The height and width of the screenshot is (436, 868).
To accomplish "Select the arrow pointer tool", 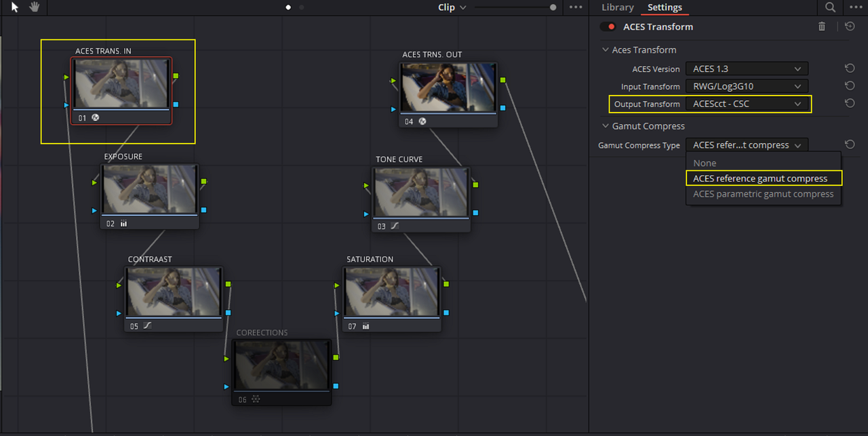I will pyautogui.click(x=15, y=7).
